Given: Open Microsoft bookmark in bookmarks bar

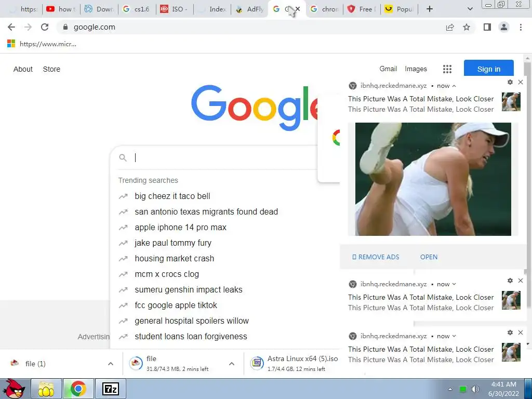Looking at the screenshot, I should point(42,44).
